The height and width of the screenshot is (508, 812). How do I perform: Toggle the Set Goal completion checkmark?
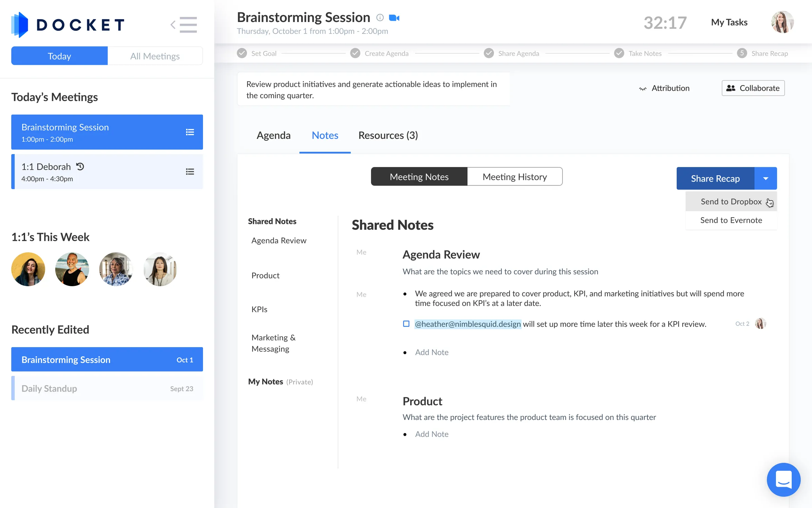242,53
